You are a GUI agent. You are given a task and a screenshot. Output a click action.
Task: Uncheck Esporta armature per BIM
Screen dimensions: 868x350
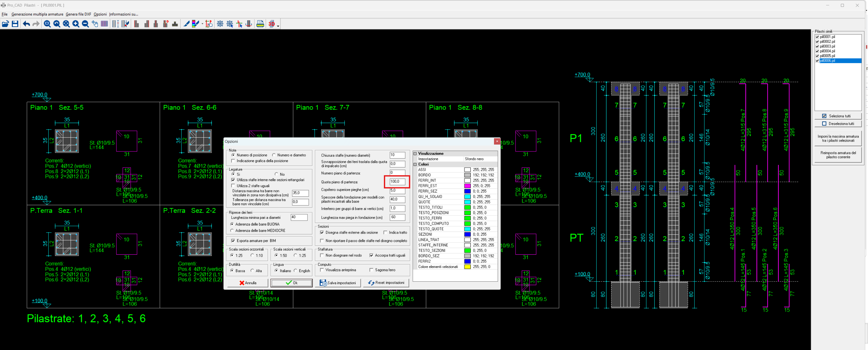(x=233, y=241)
